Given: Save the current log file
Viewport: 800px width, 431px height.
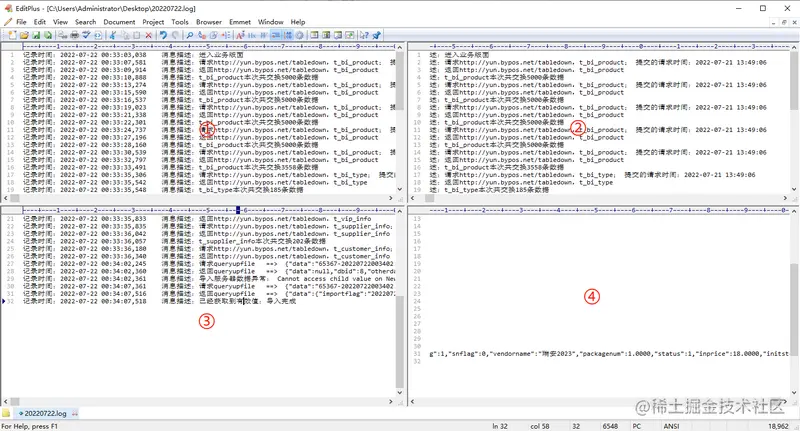Looking at the screenshot, I should point(36,35).
